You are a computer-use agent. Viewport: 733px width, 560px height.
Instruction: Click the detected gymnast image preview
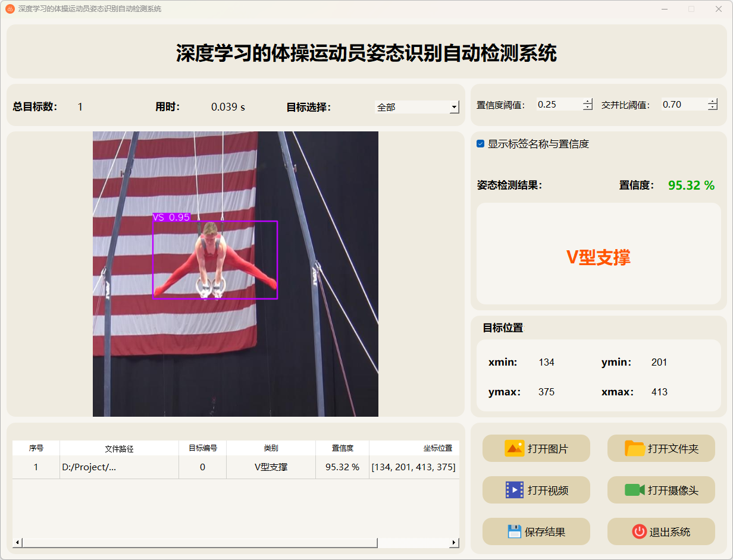pyautogui.click(x=235, y=273)
